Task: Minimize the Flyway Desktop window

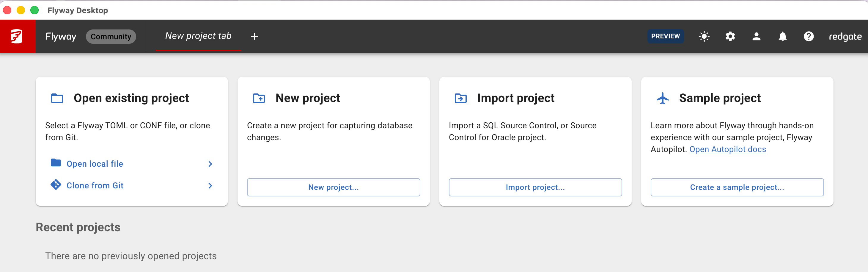Action: 21,10
